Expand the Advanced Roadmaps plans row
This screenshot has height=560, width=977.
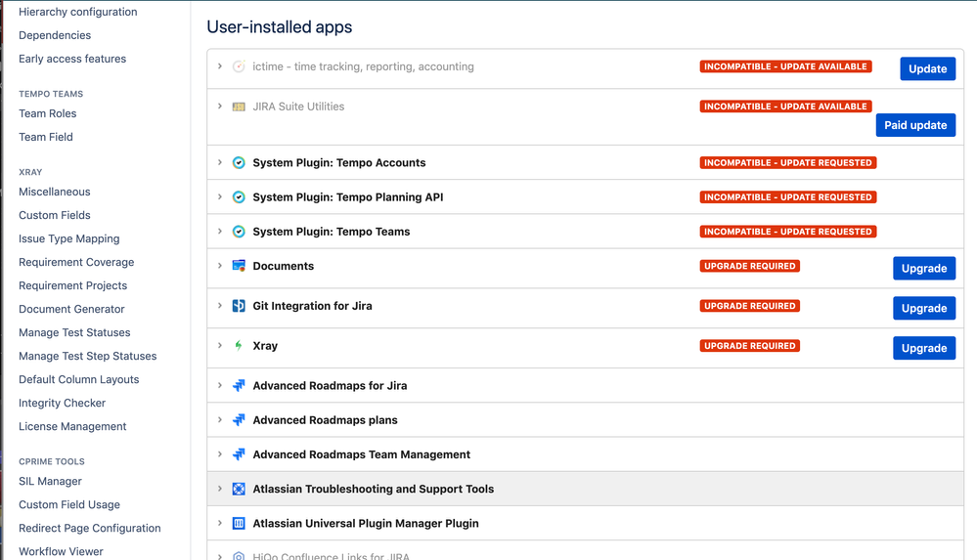point(220,419)
